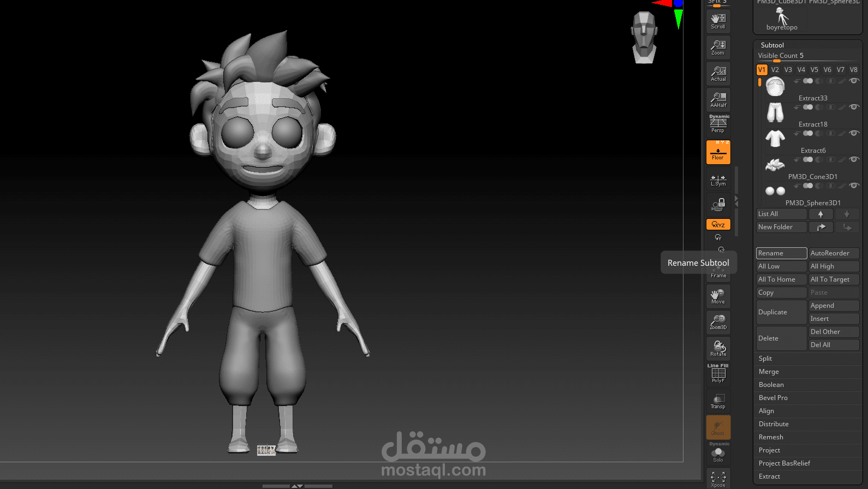This screenshot has height=489, width=868.
Task: Select the Extract6 shirt subtool thumbnail
Action: coord(775,139)
